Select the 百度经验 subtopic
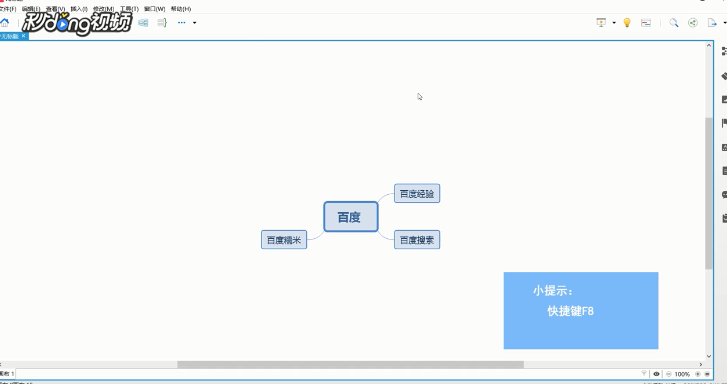727x384 pixels. click(417, 193)
